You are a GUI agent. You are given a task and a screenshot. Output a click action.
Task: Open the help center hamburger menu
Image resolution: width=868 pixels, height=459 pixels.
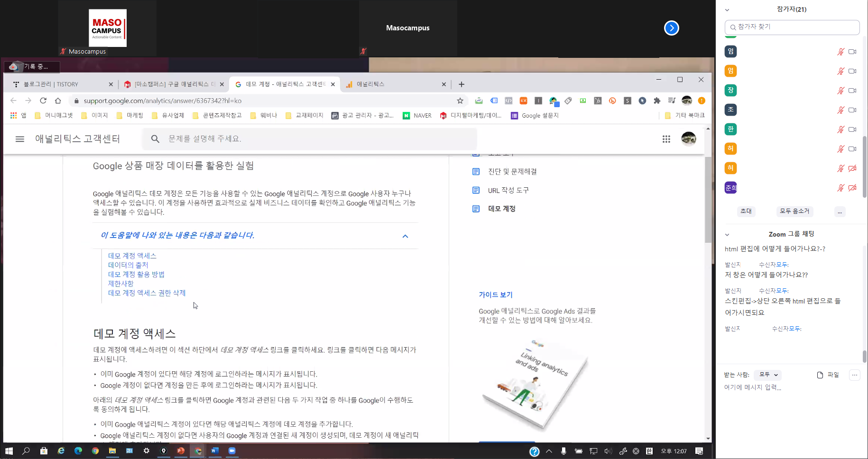point(19,139)
